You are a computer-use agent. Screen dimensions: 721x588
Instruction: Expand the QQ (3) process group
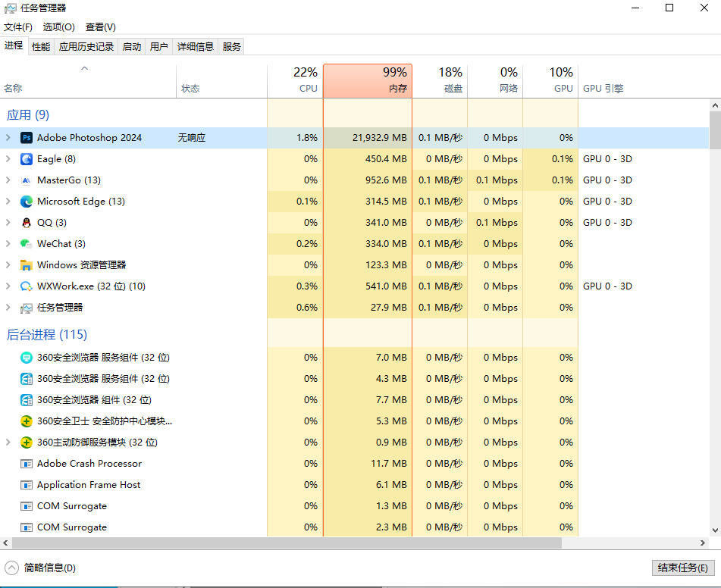[8, 223]
